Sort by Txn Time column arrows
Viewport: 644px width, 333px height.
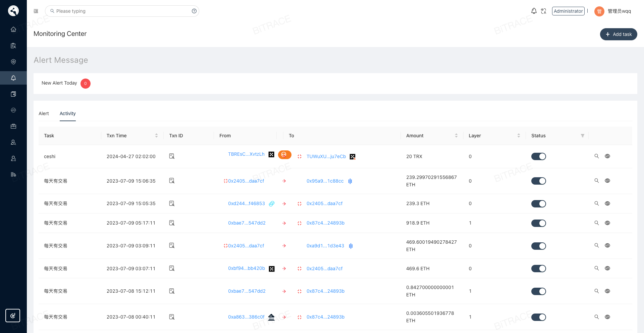pyautogui.click(x=156, y=136)
